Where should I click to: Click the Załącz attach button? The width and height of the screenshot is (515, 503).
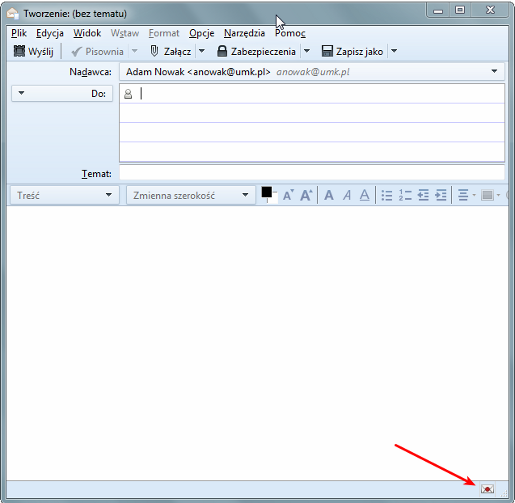pyautogui.click(x=171, y=51)
